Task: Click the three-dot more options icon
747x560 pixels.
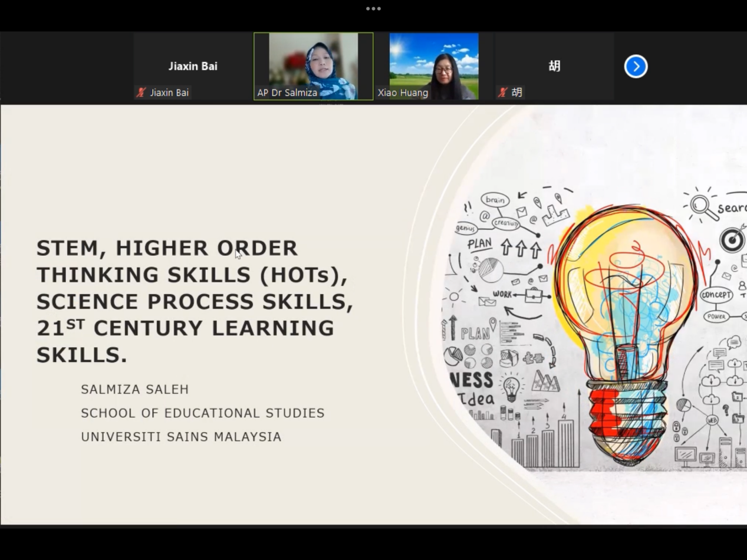Action: (373, 9)
